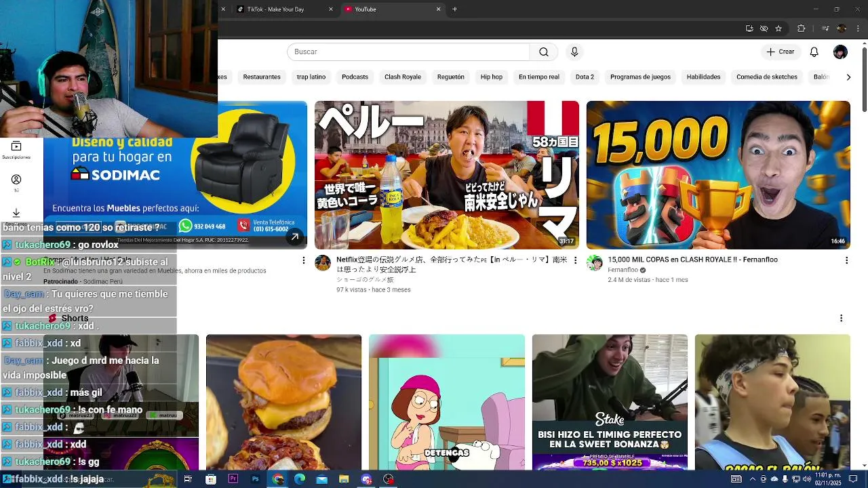Select the Podcasts chip
The image size is (868, 488).
click(x=355, y=77)
